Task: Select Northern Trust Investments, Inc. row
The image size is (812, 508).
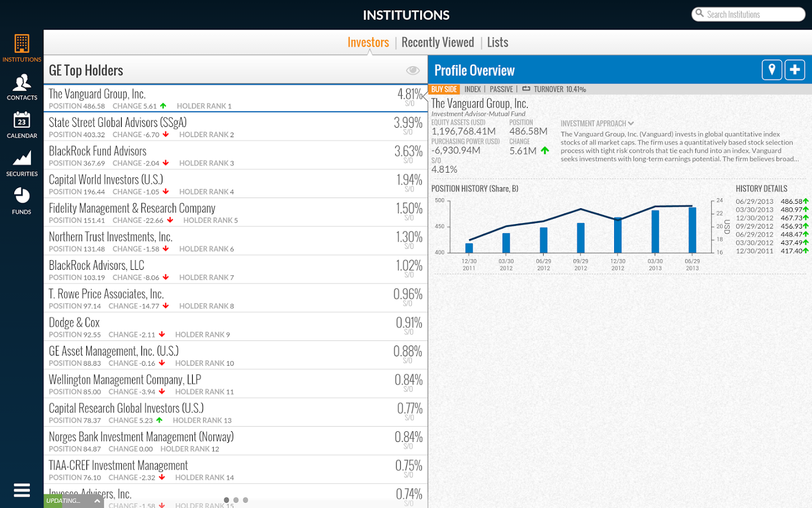Action: click(235, 241)
